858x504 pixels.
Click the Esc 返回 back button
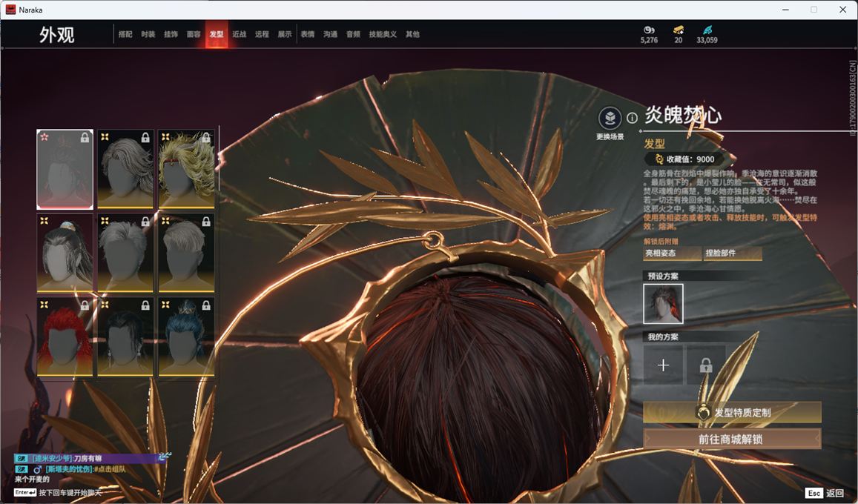[x=825, y=493]
